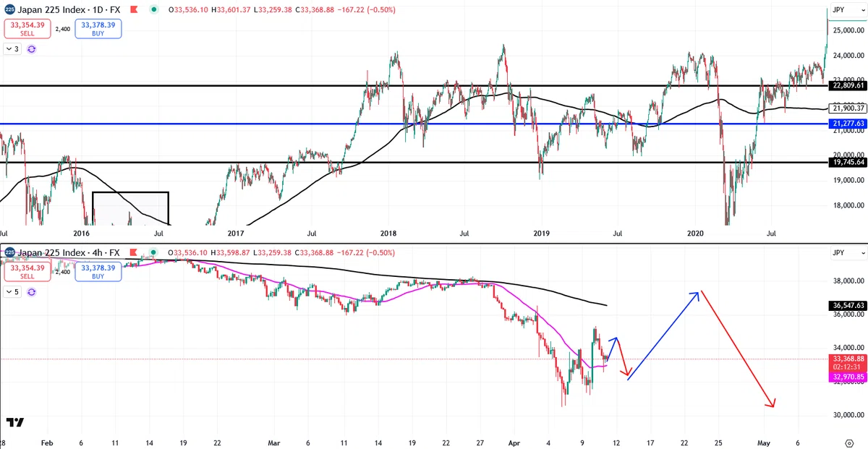Select the blue 21,277.63 price label

[x=849, y=124]
